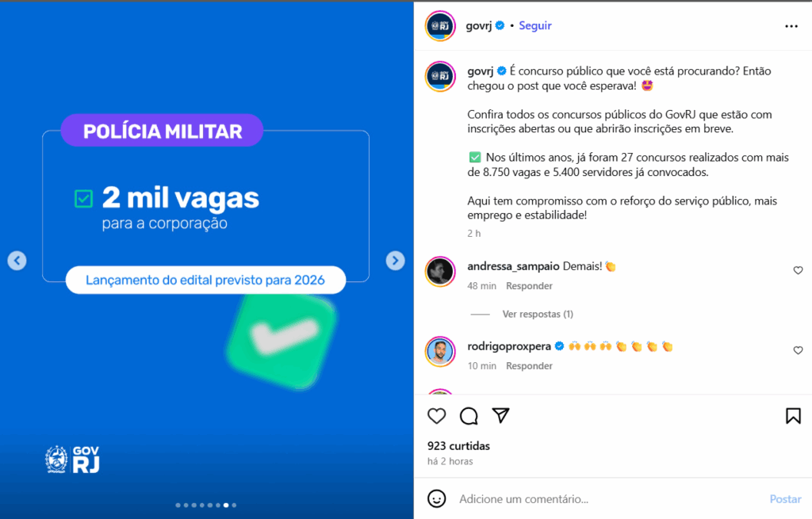
Task: View the 923 curtidas likes list
Action: click(458, 445)
